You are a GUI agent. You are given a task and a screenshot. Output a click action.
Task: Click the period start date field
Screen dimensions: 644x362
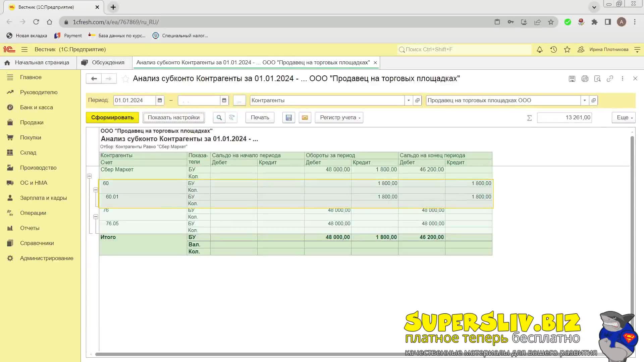[x=135, y=100]
